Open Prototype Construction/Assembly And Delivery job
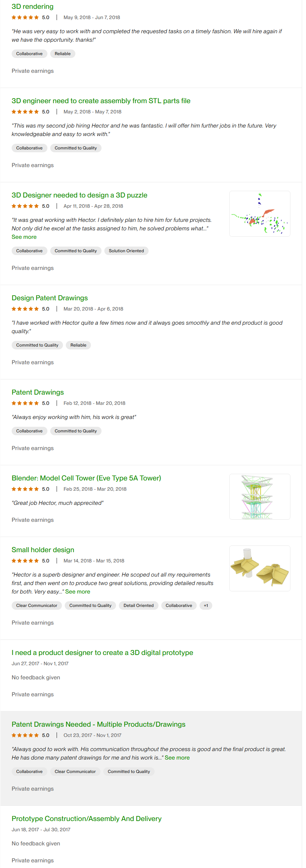306x868 pixels. 86,819
